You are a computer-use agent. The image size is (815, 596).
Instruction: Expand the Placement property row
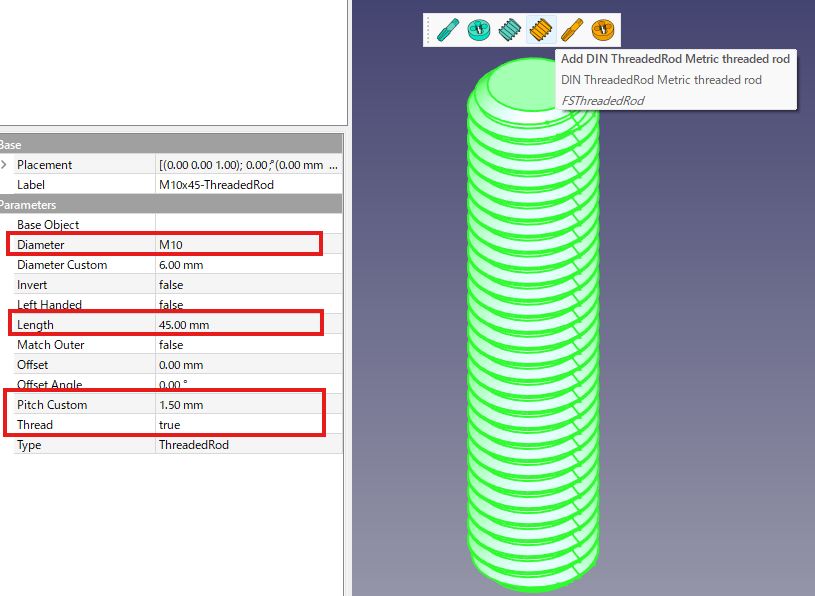(x=5, y=165)
